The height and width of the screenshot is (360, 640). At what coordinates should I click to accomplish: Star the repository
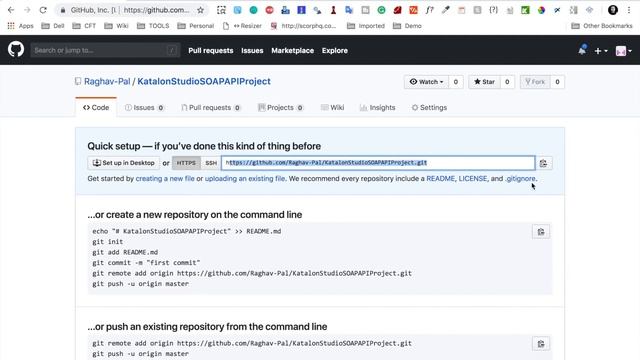(x=484, y=82)
